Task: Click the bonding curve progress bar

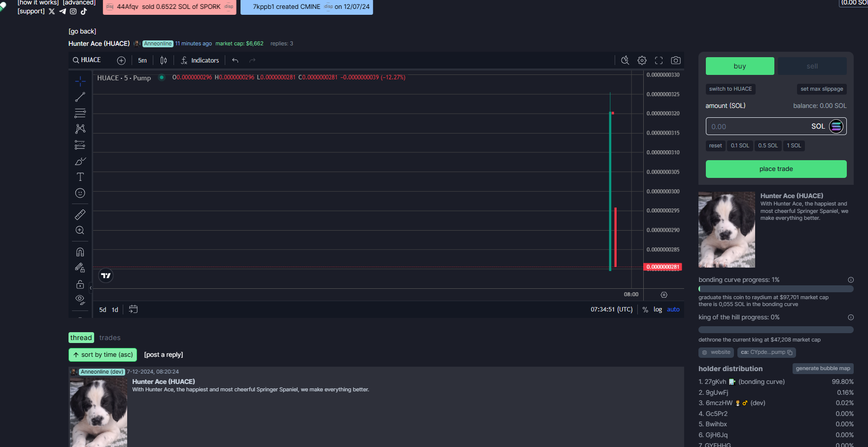Action: pos(775,289)
